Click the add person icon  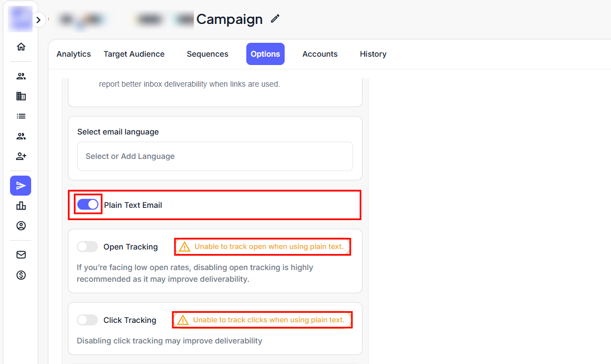point(21,156)
